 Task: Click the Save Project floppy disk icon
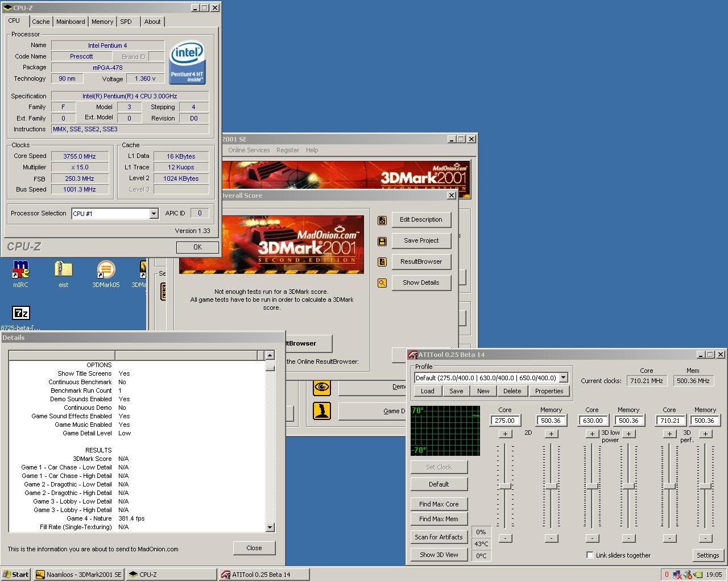[382, 241]
